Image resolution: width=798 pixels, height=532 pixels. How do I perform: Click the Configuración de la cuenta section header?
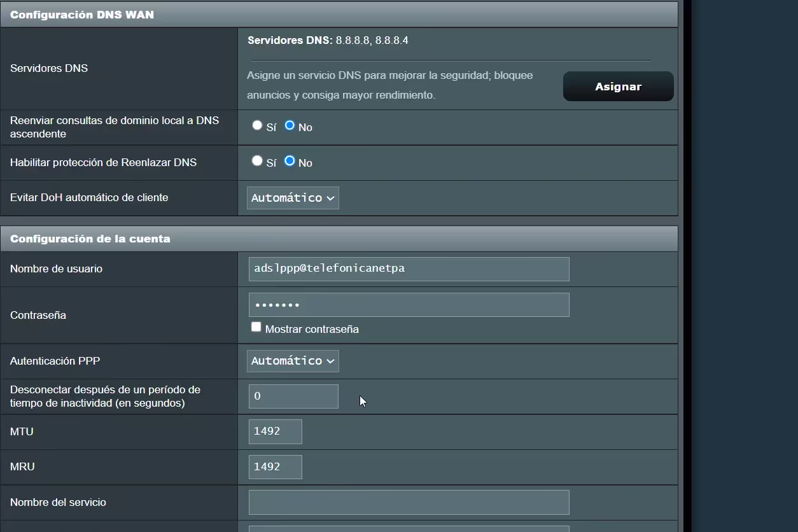pyautogui.click(x=339, y=239)
